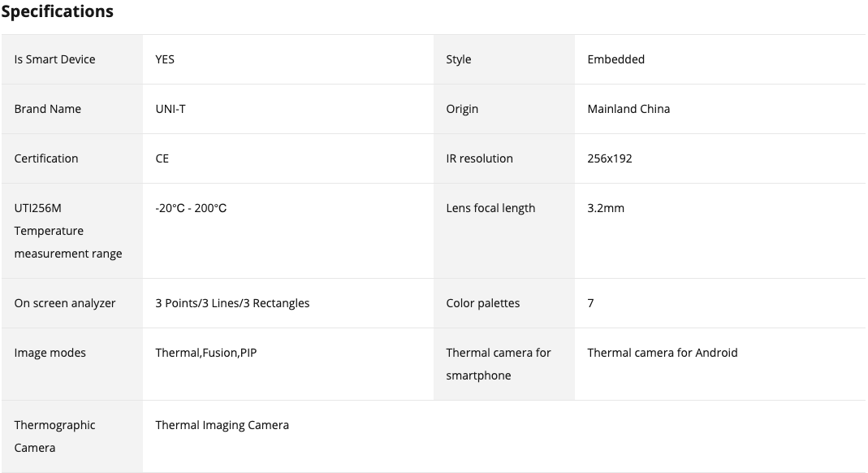Select the 256x192 IR resolution value
Screen dimensions: 868x473
pos(610,158)
